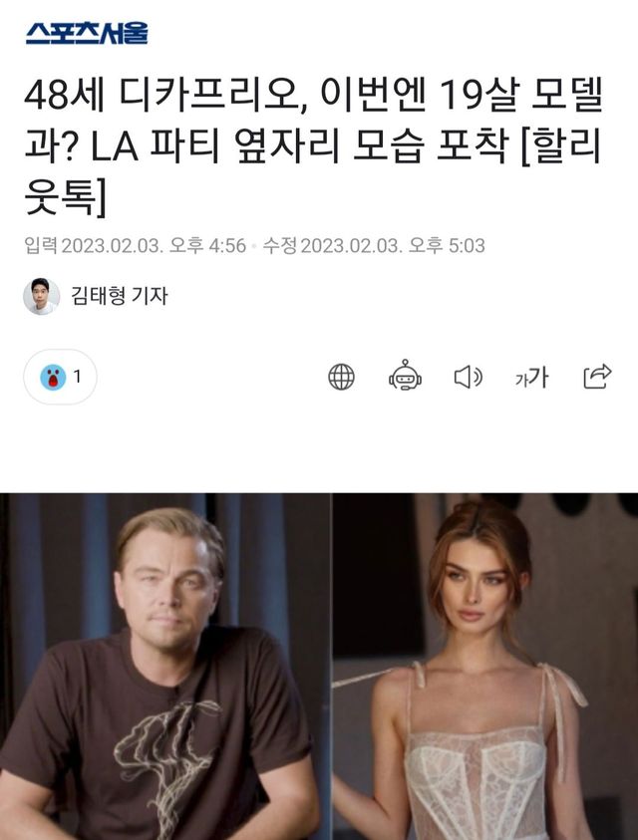Tap the reaction pill button

[60, 377]
